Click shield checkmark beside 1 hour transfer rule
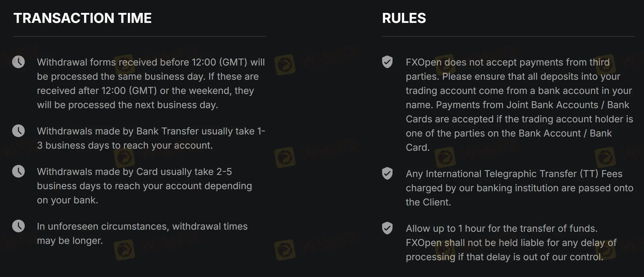Viewport: 644px width, 277px height. (387, 228)
